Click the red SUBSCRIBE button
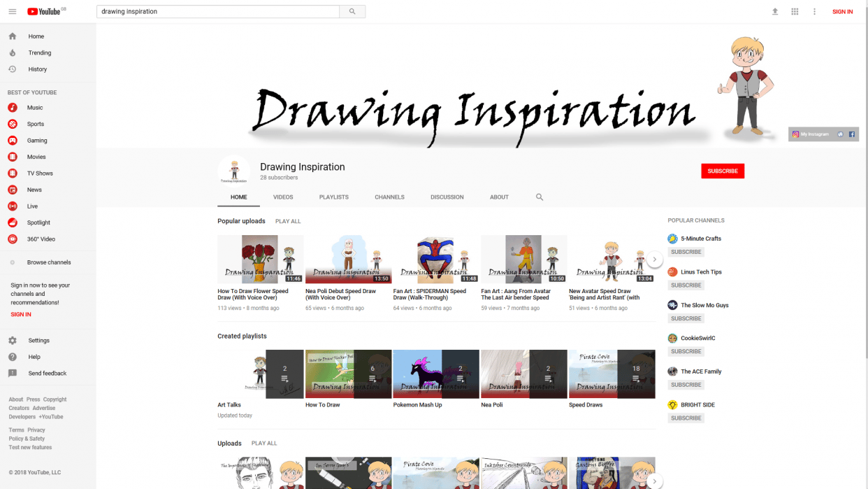This screenshot has height=489, width=868. point(723,171)
